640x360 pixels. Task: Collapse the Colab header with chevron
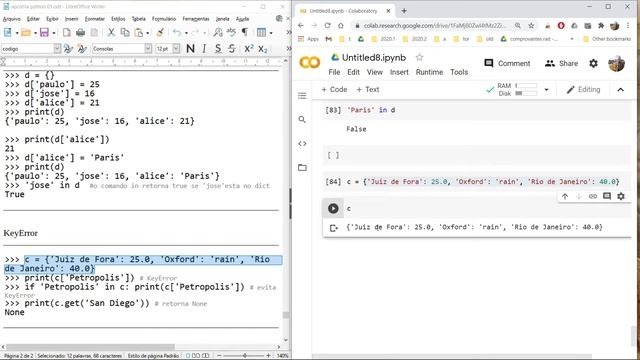pos(620,89)
